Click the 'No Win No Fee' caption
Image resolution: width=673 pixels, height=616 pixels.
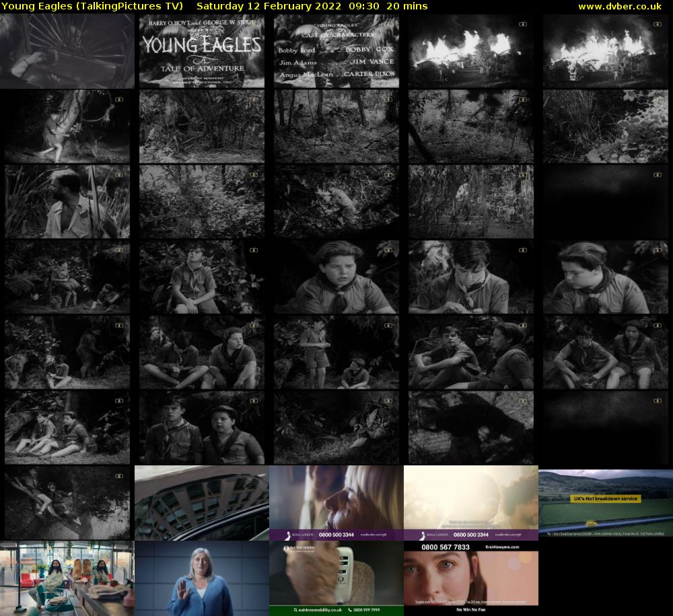(471, 609)
